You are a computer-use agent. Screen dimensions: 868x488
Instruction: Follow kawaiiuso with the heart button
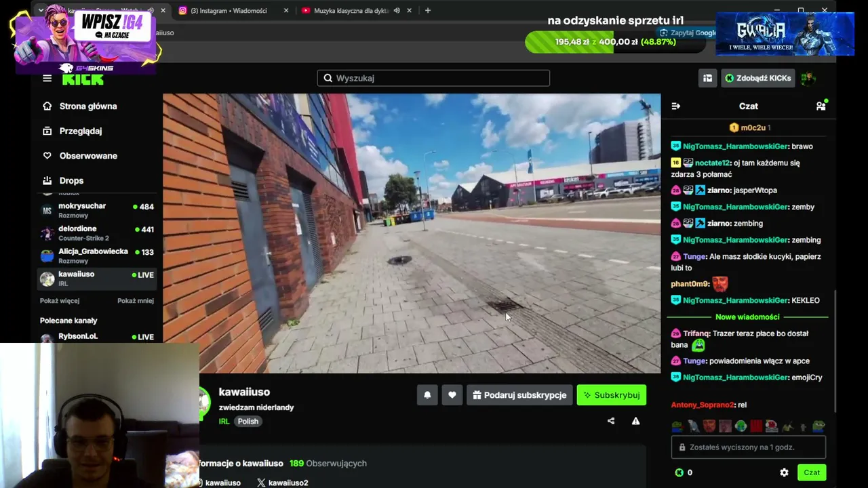point(452,395)
